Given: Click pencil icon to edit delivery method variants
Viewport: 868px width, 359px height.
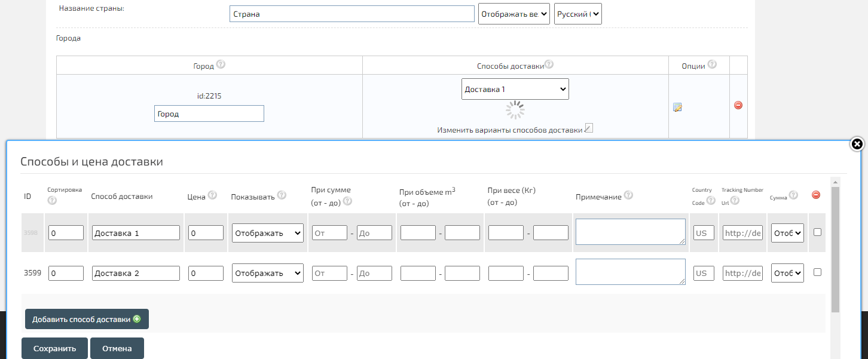Looking at the screenshot, I should (x=589, y=128).
